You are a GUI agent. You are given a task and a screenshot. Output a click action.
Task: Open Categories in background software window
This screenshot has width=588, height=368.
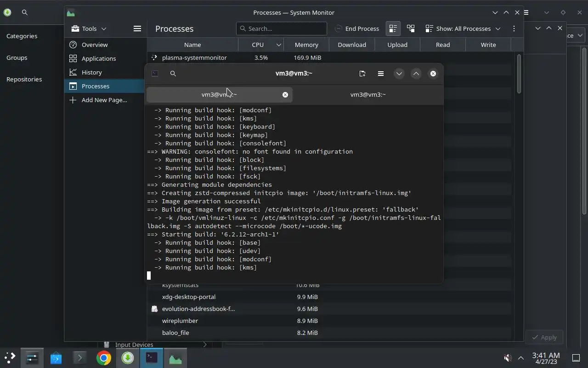coord(22,36)
